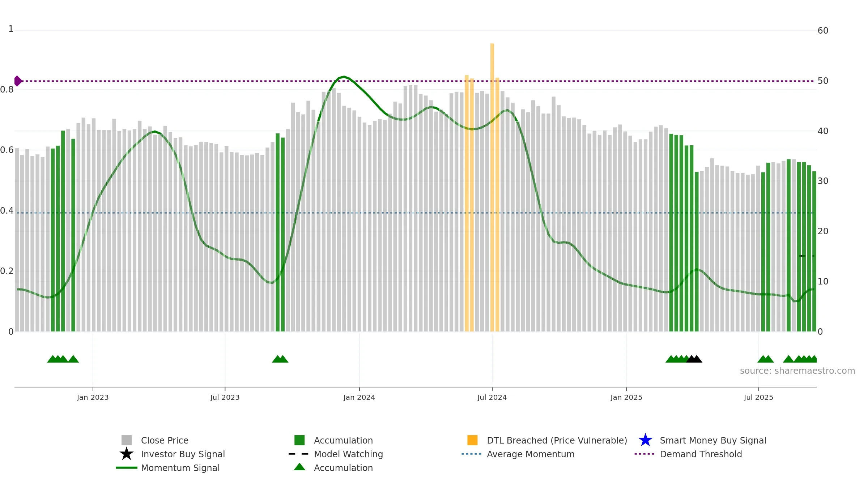Image resolution: width=868 pixels, height=488 pixels.
Task: Click the momentum line peak near Jan 2024
Action: [x=344, y=77]
